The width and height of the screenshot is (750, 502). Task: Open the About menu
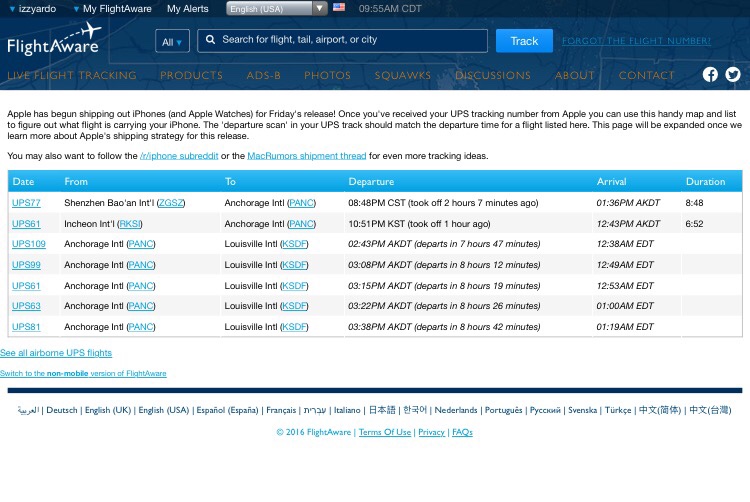click(574, 76)
